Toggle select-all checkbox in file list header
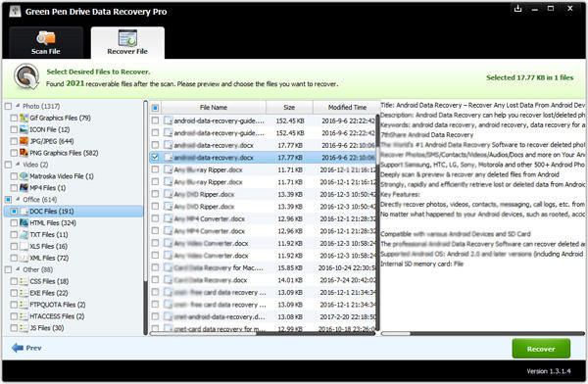The height and width of the screenshot is (384, 588). point(155,108)
